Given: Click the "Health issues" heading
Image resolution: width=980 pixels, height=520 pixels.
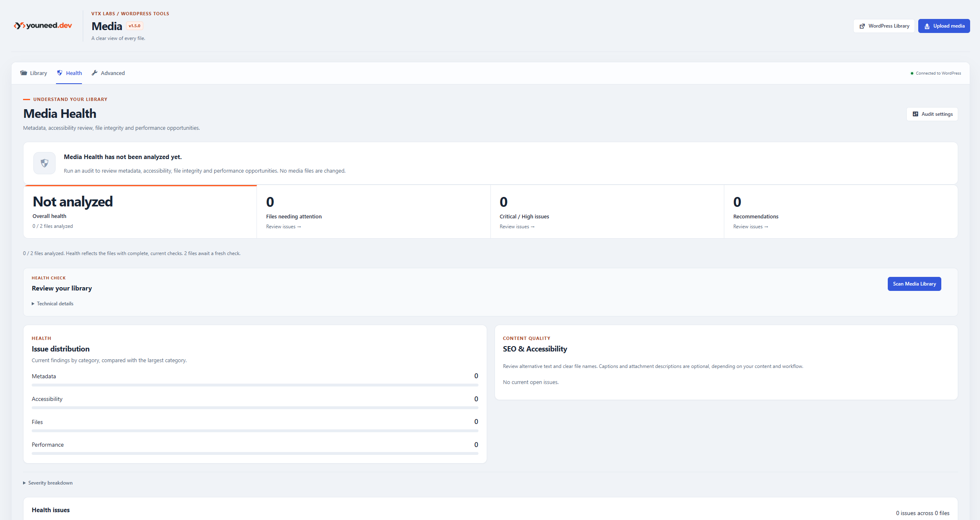Looking at the screenshot, I should [51, 510].
